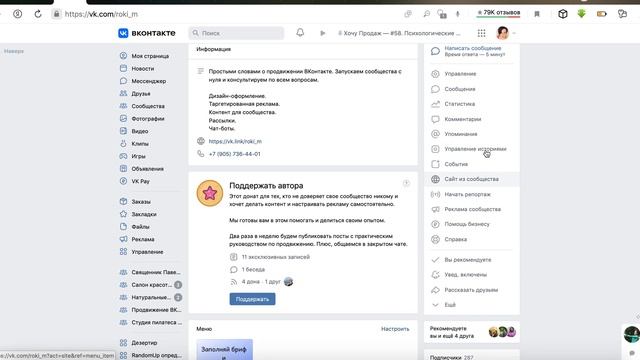Click the notifications bell icon
This screenshot has height=360, width=640.
tap(300, 33)
